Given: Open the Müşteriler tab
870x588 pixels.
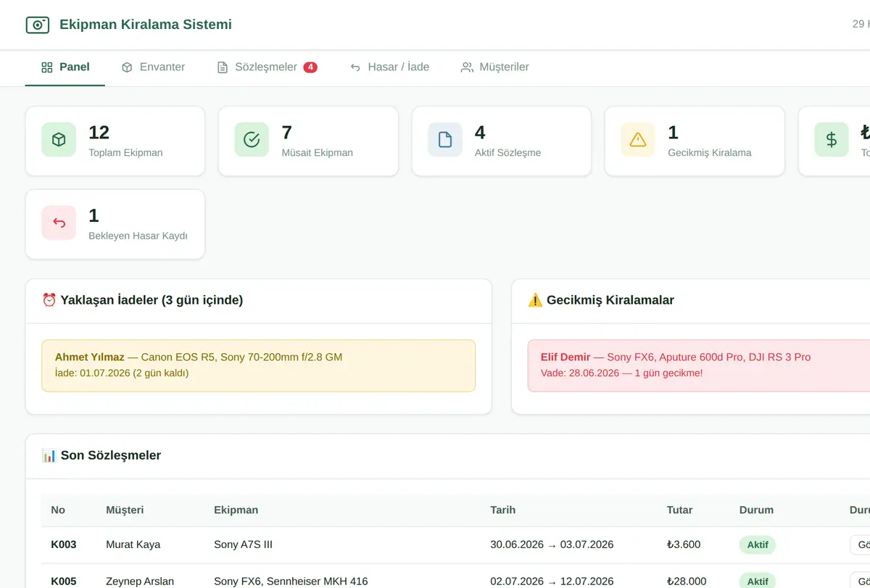Looking at the screenshot, I should tap(495, 67).
